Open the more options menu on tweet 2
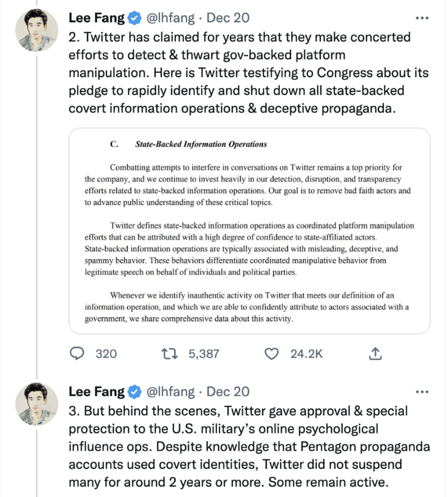Image resolution: width=448 pixels, height=497 pixels. tap(421, 18)
